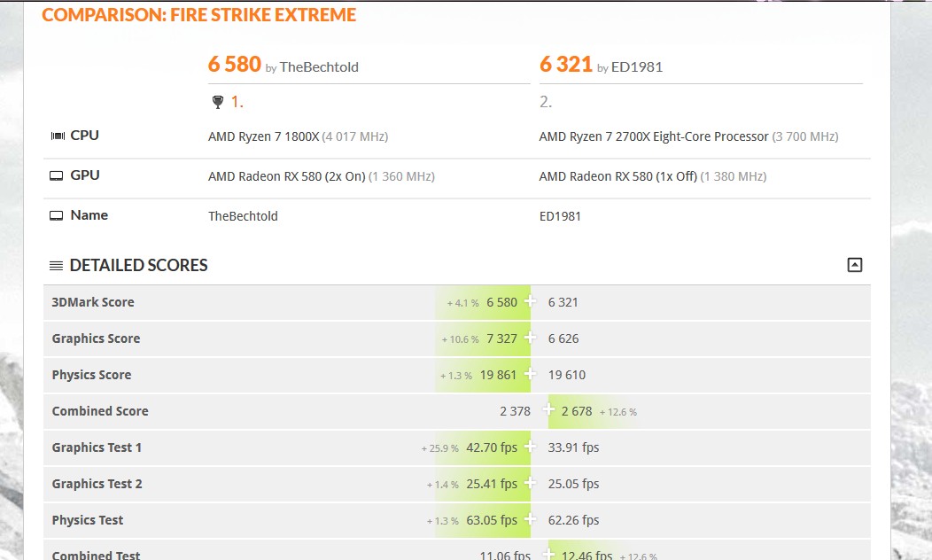Click physics score value 19 861
Image resolution: width=932 pixels, height=560 pixels.
[498, 375]
